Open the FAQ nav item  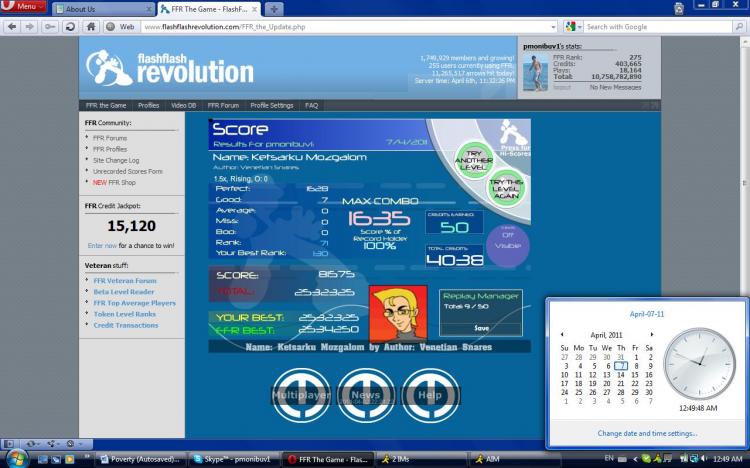click(311, 105)
